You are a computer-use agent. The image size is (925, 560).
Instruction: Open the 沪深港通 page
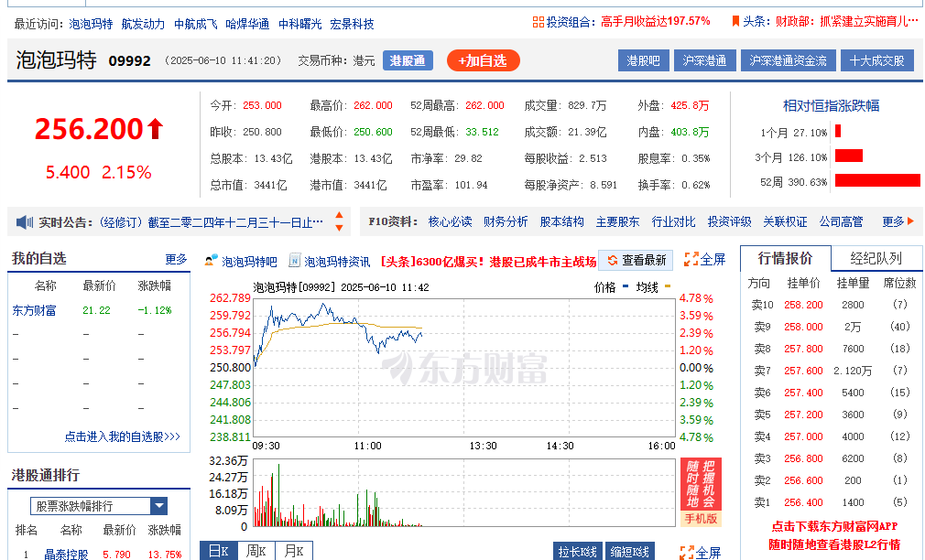coord(704,60)
